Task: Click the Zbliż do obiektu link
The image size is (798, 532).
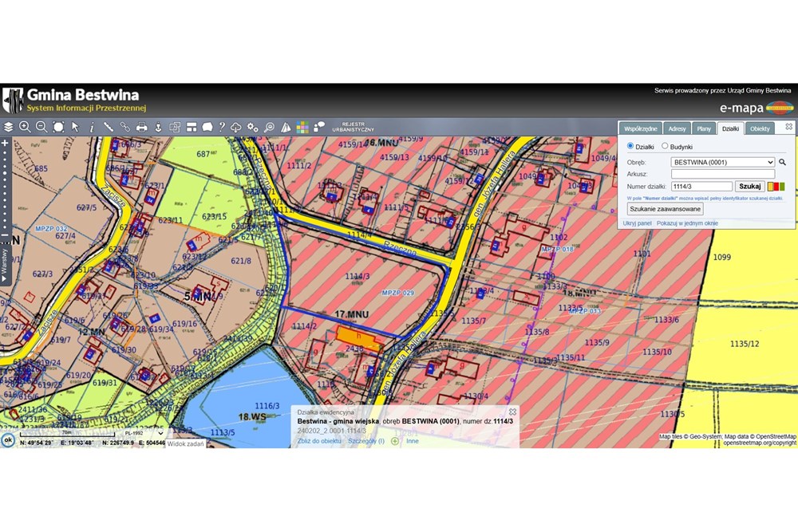Action: point(319,441)
